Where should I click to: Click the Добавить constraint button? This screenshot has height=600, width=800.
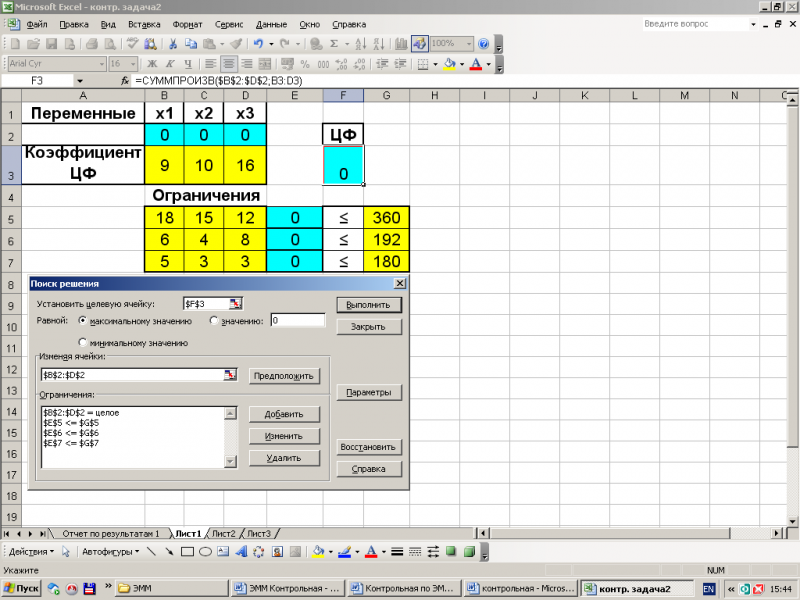284,414
